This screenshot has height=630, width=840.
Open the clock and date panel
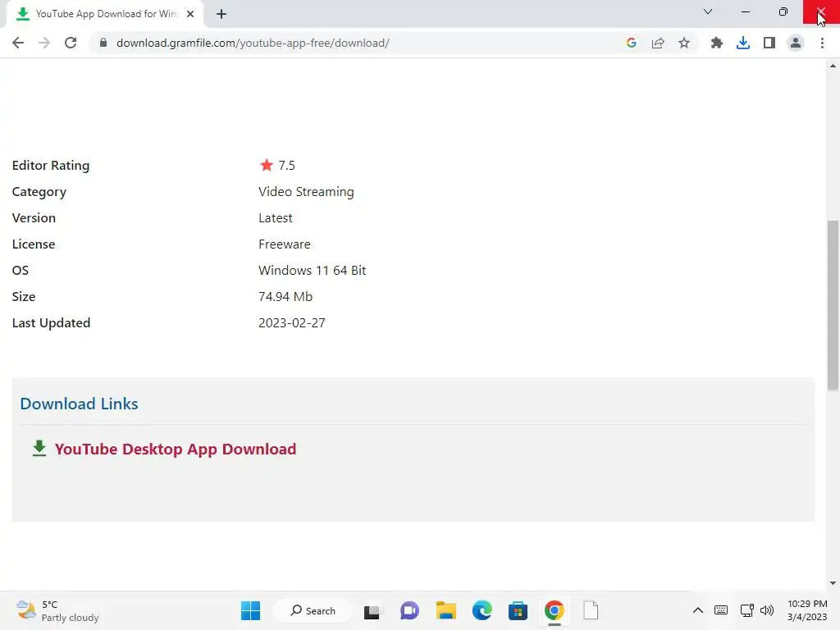click(x=807, y=610)
